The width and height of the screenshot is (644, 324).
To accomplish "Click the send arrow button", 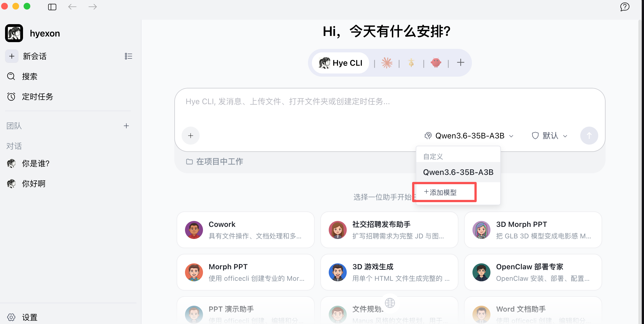I will coord(589,136).
